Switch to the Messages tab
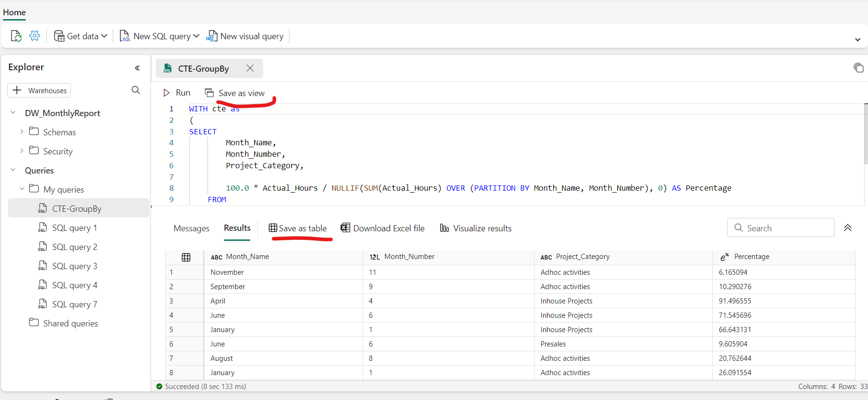This screenshot has height=400, width=868. tap(192, 228)
